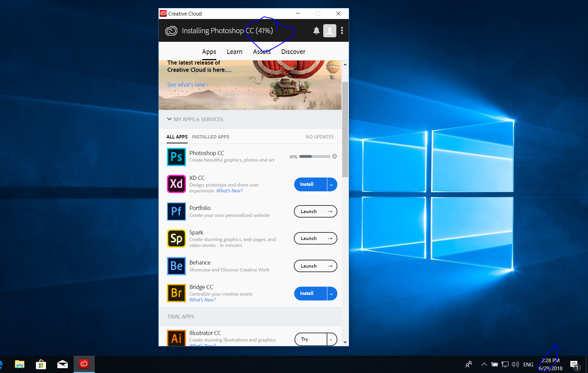Install Bridge CC

pos(310,294)
